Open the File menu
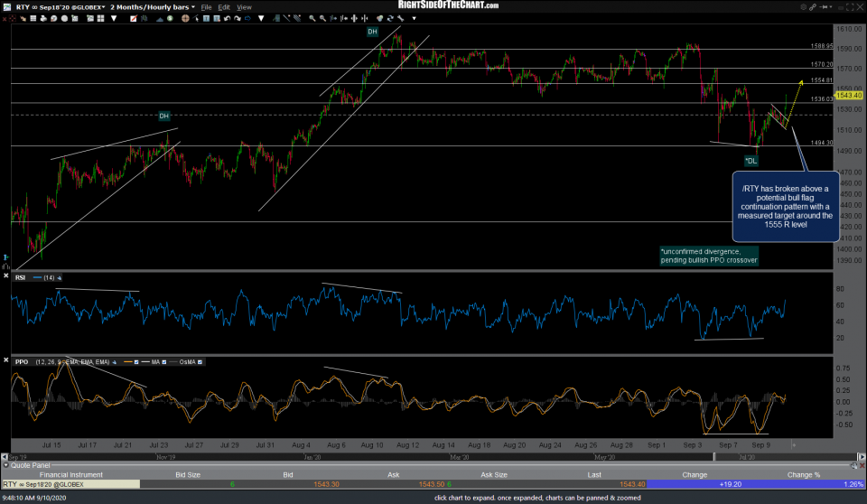This screenshot has width=867, height=504. click(x=206, y=7)
